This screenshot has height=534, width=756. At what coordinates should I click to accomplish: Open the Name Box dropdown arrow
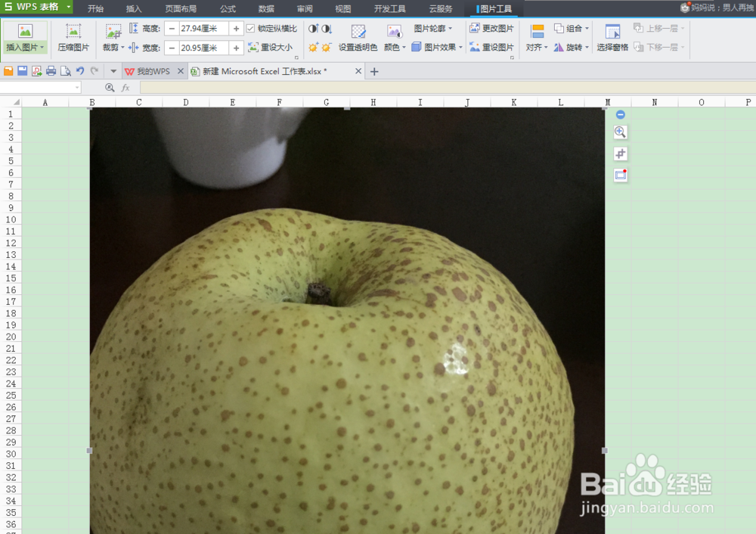point(77,87)
